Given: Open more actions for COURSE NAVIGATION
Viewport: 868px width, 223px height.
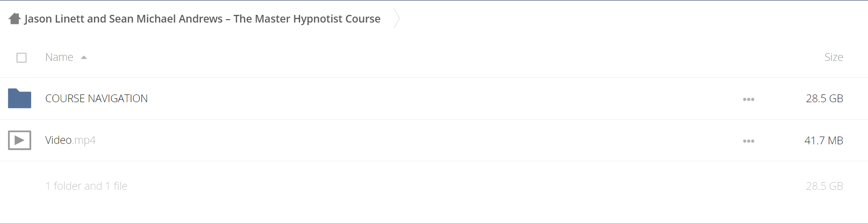Looking at the screenshot, I should click(749, 99).
